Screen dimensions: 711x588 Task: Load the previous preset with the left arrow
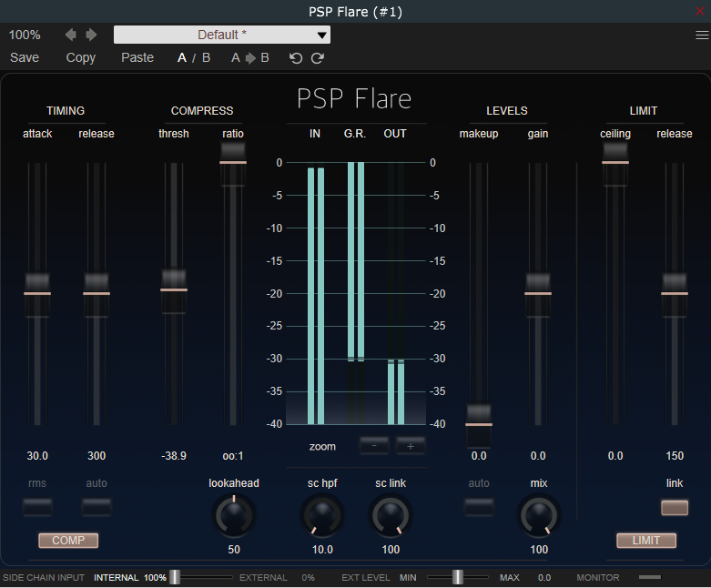point(70,35)
